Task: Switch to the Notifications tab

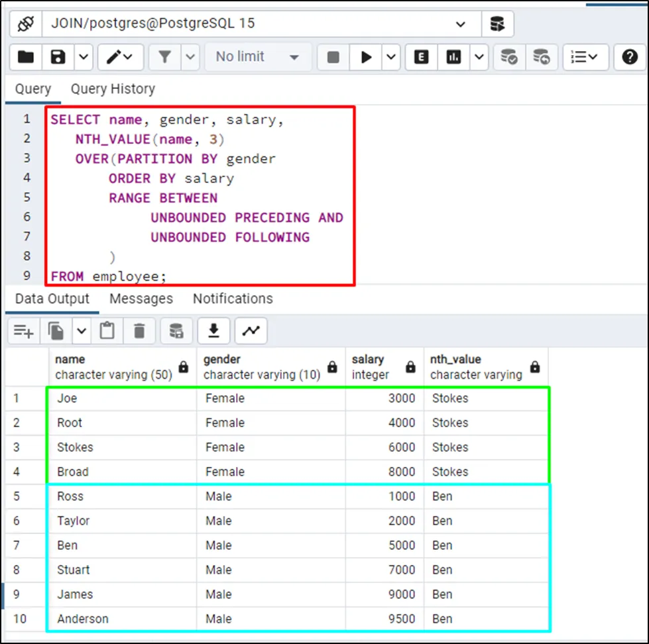Action: [233, 298]
